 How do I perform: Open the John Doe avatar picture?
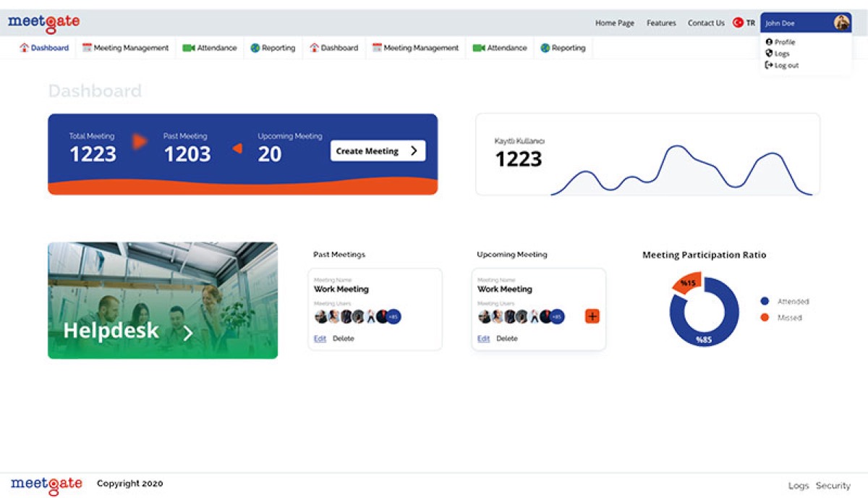[x=841, y=22]
